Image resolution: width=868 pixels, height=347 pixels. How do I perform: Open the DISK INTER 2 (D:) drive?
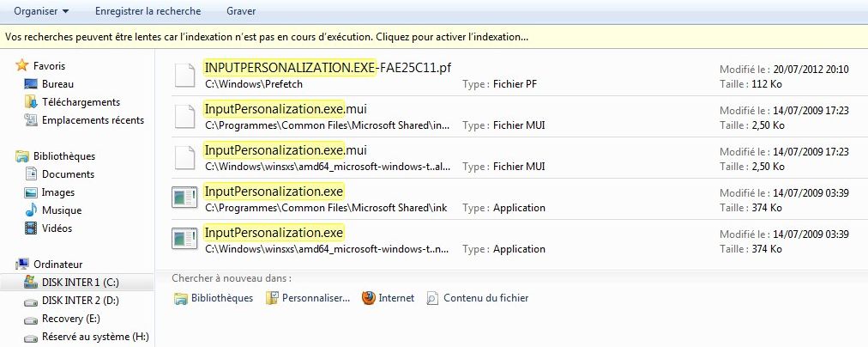tap(81, 301)
